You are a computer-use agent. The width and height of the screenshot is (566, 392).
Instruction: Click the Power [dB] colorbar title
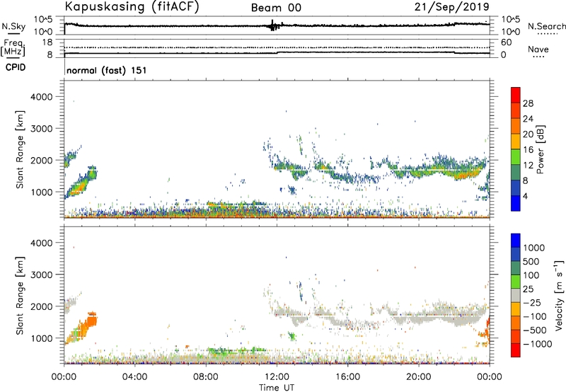click(x=540, y=149)
